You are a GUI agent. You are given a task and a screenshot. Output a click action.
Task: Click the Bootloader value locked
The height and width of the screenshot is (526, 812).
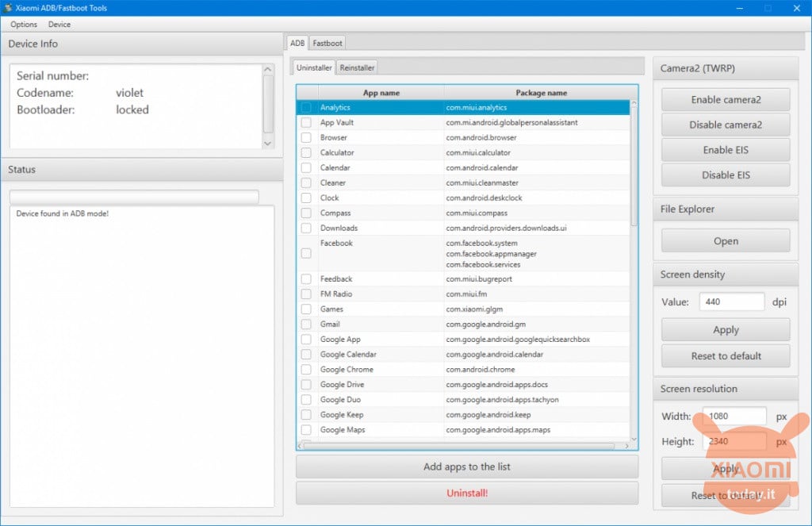coord(132,109)
